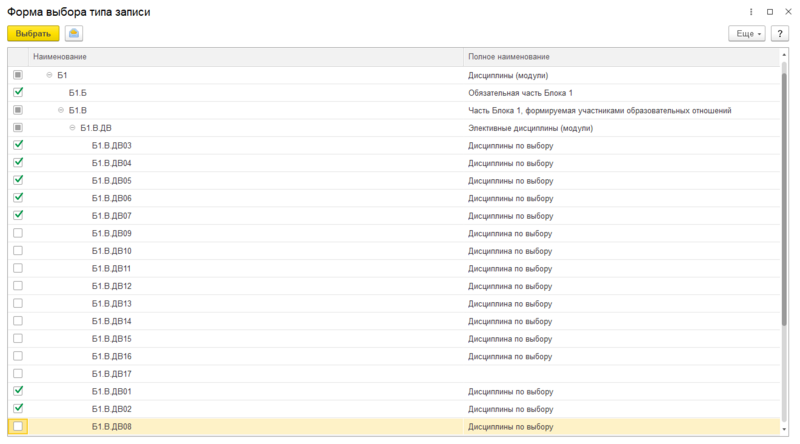Viewport: 800px width, 444px height.
Task: Open the Еще dropdown menu
Action: coord(746,33)
